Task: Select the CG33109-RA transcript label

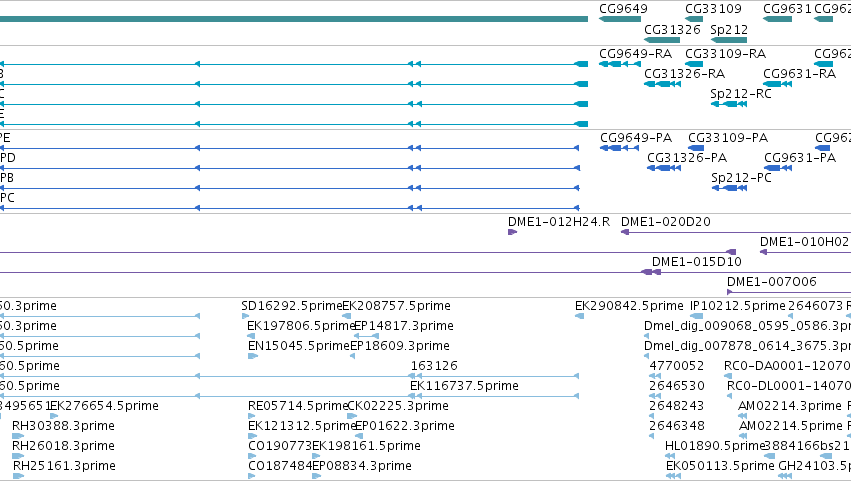Action: click(725, 54)
